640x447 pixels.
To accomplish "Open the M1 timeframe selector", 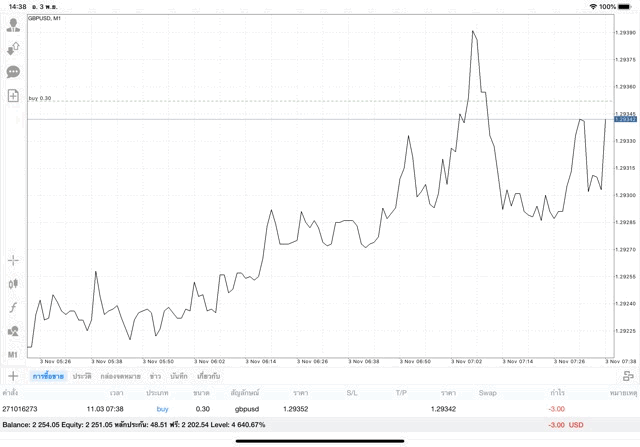I will click(13, 354).
